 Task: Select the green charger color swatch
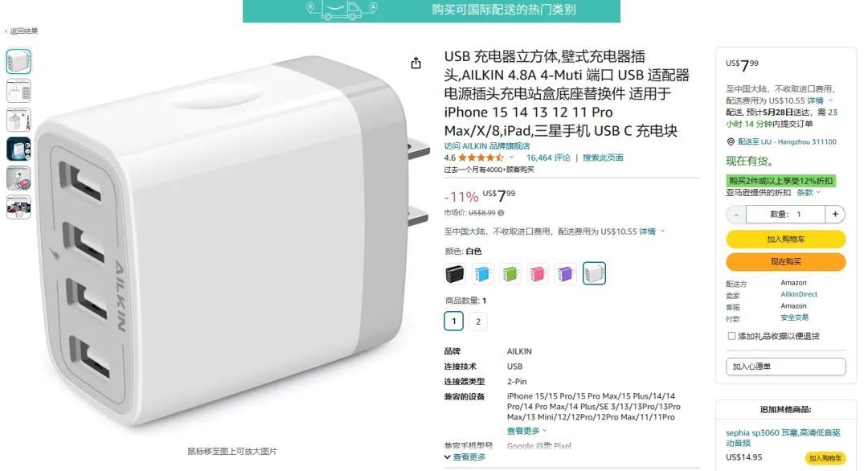pyautogui.click(x=510, y=273)
